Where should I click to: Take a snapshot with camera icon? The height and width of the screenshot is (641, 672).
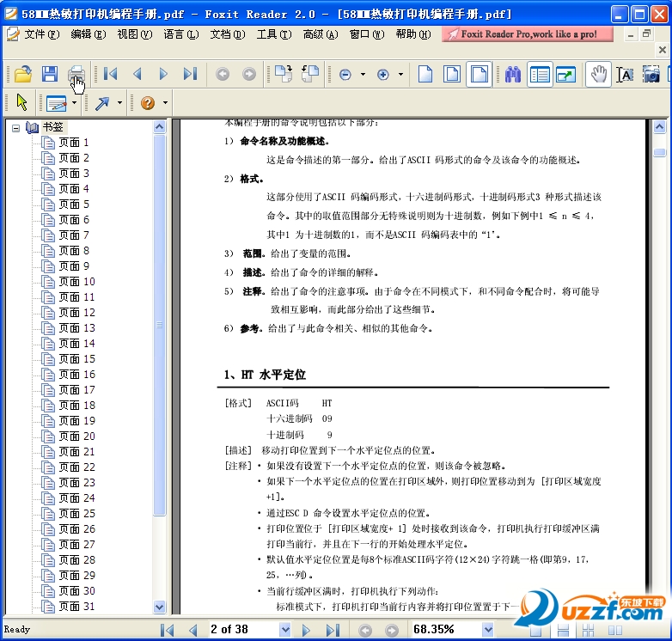[x=651, y=74]
